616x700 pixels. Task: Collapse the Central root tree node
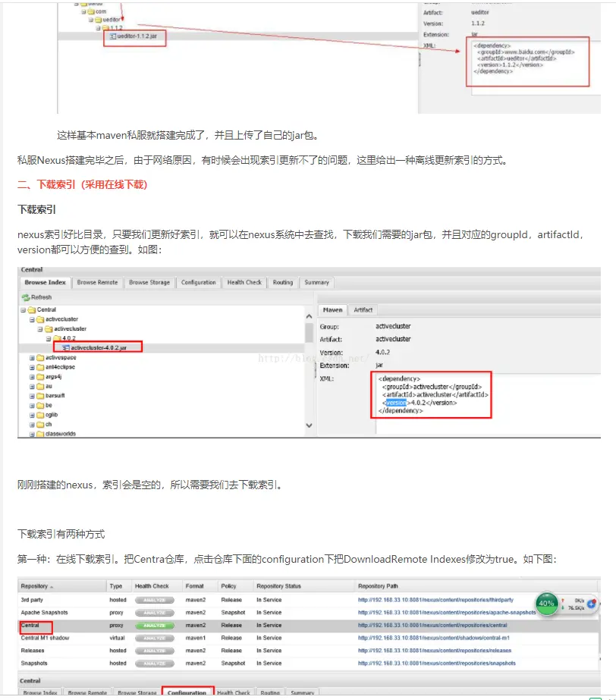pyautogui.click(x=24, y=310)
